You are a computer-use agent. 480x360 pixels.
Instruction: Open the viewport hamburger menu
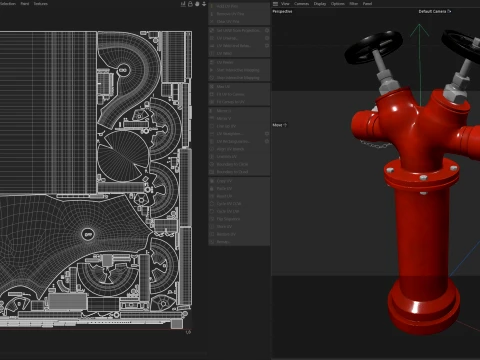point(275,4)
